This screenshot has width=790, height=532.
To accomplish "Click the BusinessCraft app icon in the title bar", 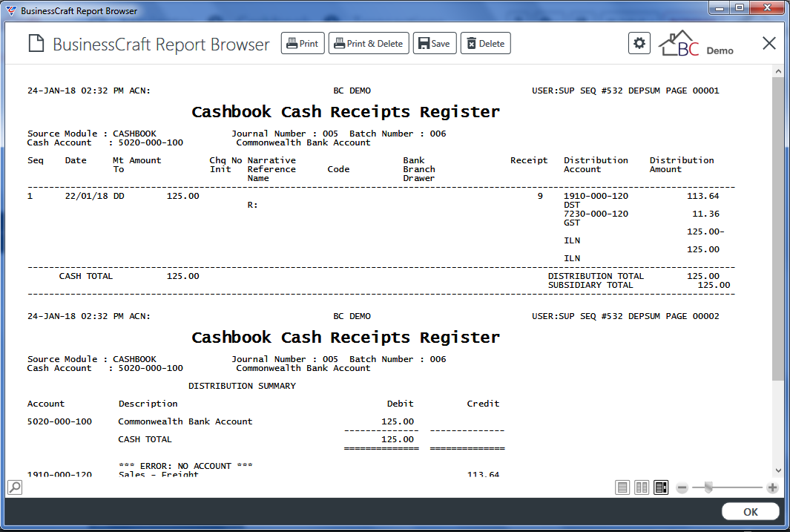I will 11,10.
